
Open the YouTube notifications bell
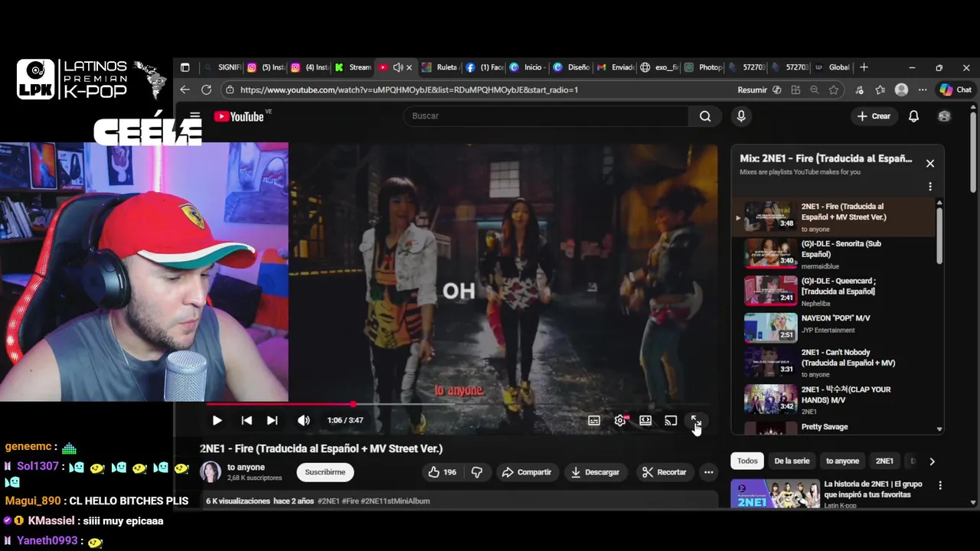913,116
